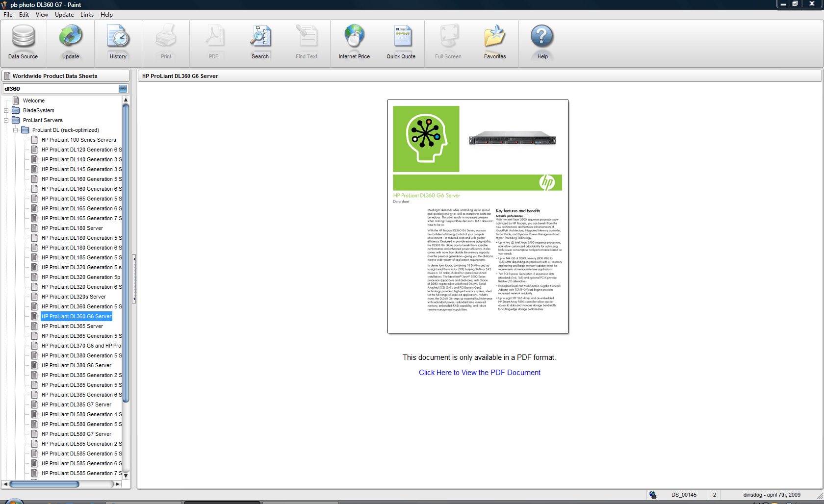The width and height of the screenshot is (824, 504).
Task: Click the DL360 G6 data sheet thumbnail
Action: point(478,216)
